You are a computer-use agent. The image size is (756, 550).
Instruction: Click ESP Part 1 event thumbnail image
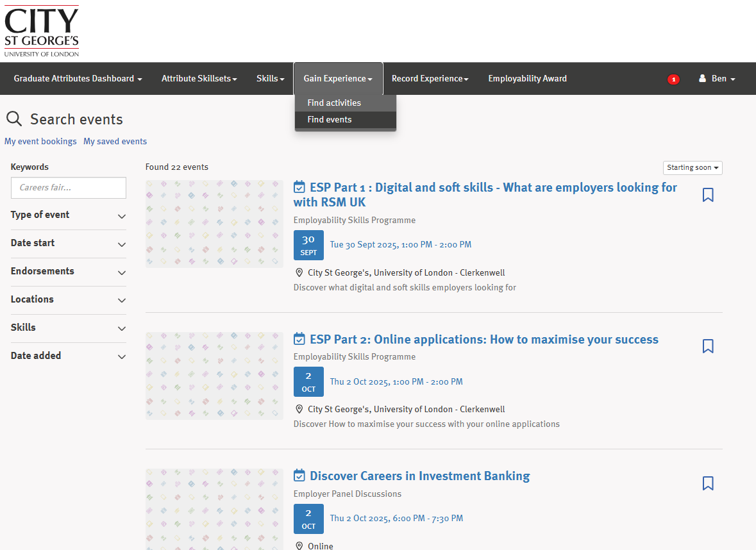pos(214,224)
